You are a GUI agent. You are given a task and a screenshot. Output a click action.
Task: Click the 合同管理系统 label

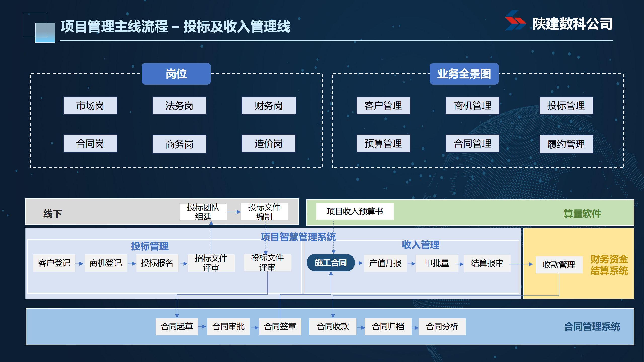pos(592,327)
